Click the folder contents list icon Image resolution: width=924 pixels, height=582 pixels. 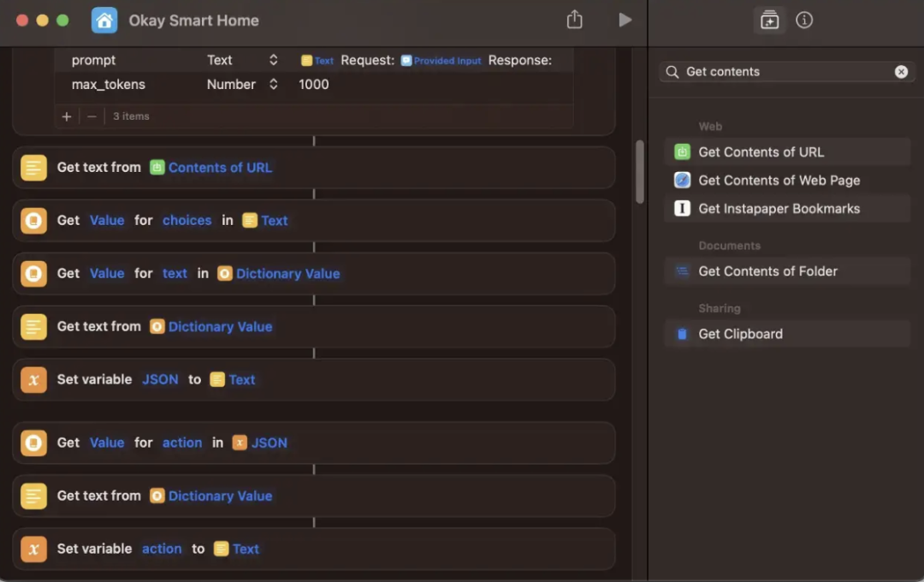[x=682, y=271]
